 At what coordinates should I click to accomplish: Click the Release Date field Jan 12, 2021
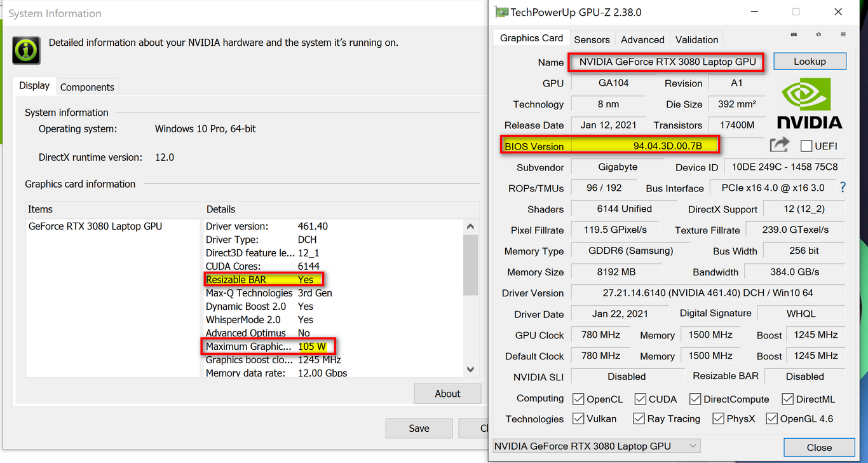click(608, 125)
